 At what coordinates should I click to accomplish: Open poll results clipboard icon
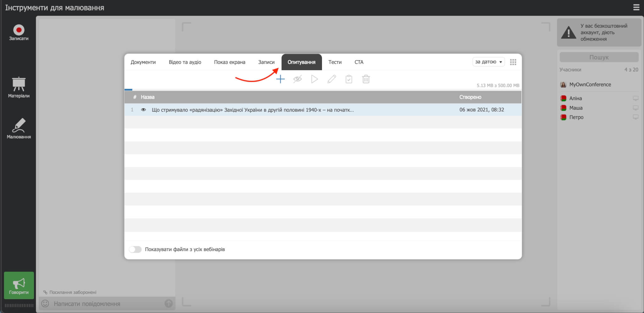(x=349, y=79)
